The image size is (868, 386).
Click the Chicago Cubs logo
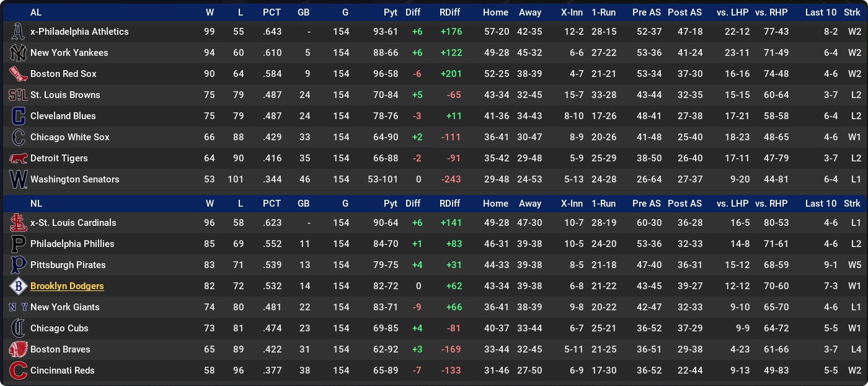pos(18,328)
